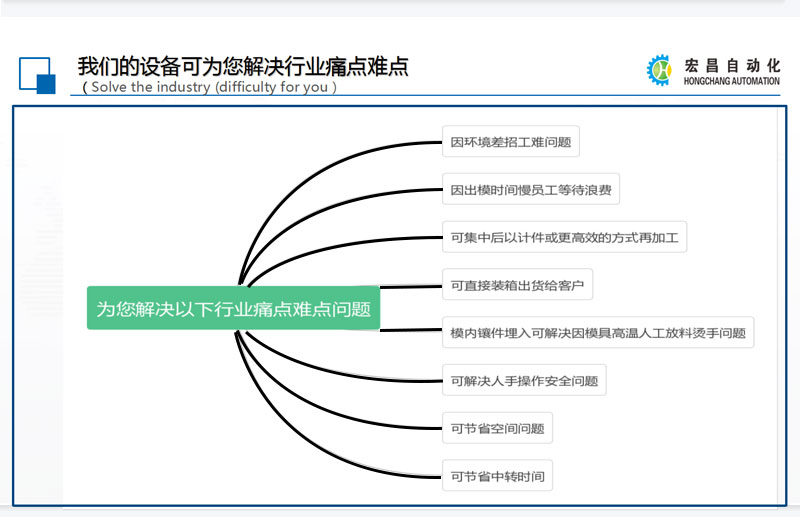The height and width of the screenshot is (529, 800).
Task: Click the 因出模时间慢员工等待浪费 node
Action: 530,189
